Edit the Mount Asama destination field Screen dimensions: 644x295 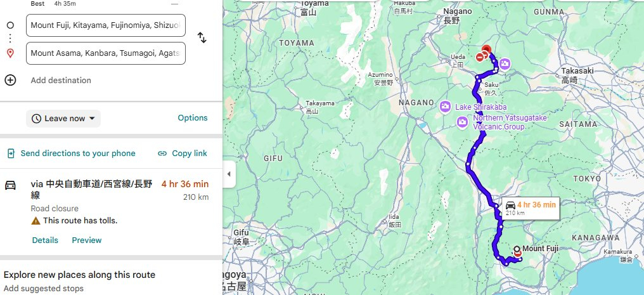pyautogui.click(x=106, y=53)
